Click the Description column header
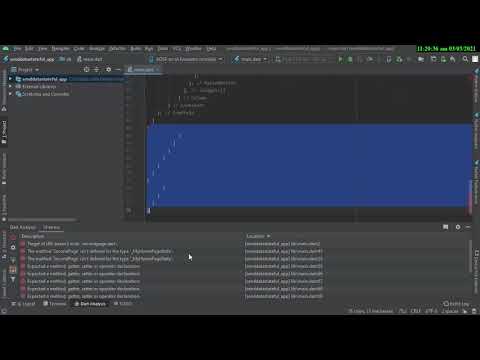Viewport: 480px width, 360px height. coord(32,236)
